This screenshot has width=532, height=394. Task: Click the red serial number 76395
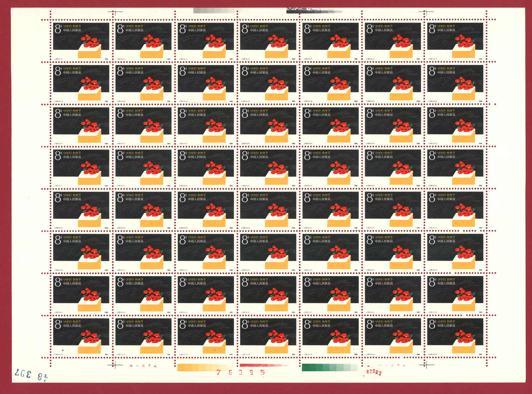pyautogui.click(x=241, y=372)
